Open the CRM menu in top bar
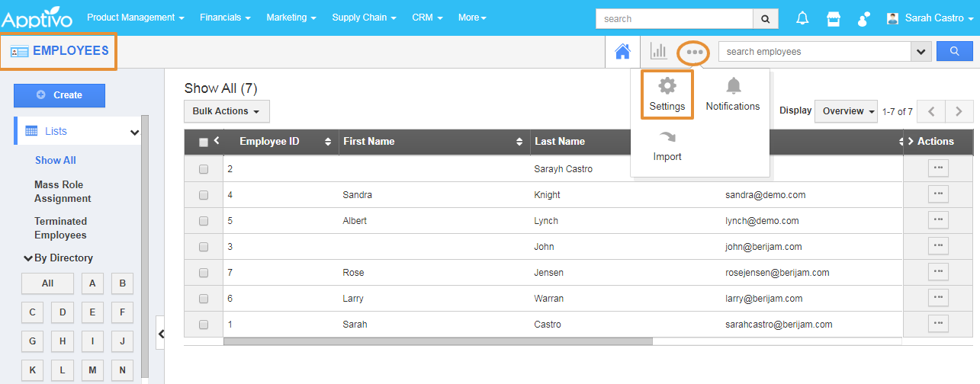Screen dimensions: 980x384 [427, 18]
